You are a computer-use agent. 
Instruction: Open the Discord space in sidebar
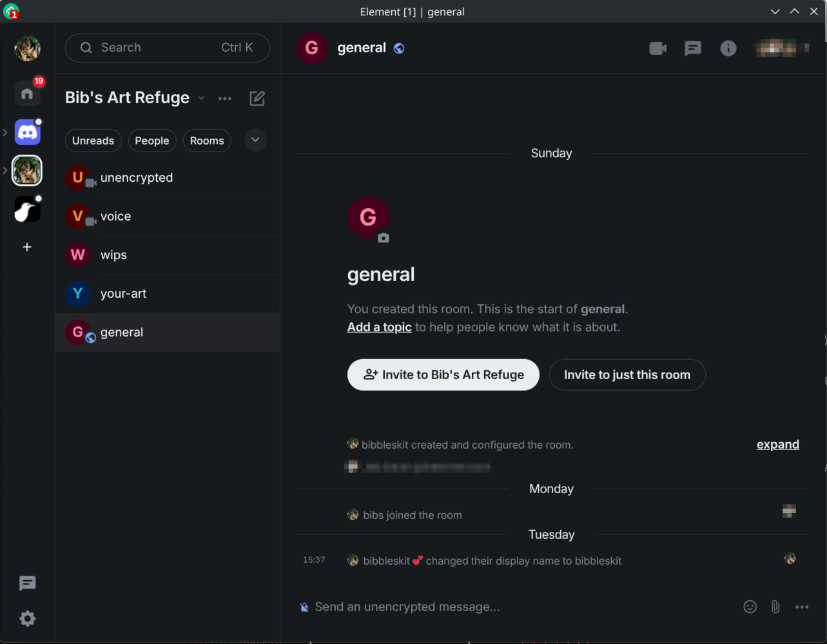pyautogui.click(x=28, y=133)
